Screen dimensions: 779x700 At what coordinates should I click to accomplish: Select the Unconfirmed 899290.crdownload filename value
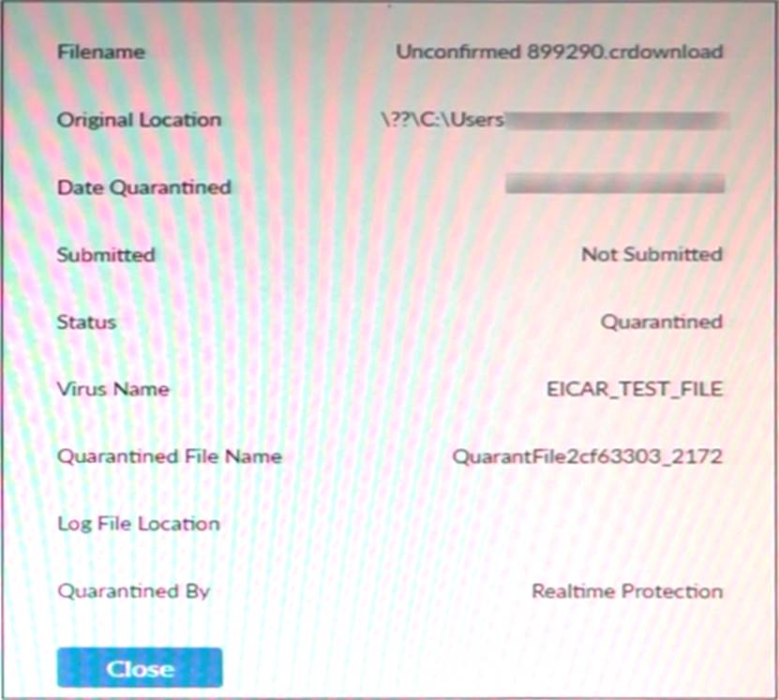point(560,52)
